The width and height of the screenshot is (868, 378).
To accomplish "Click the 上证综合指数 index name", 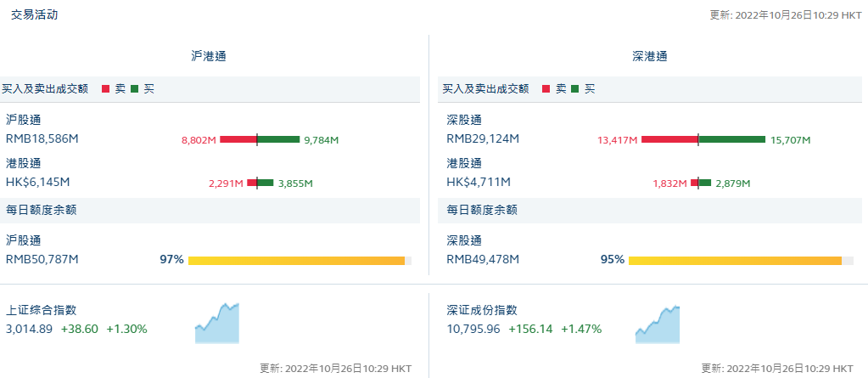I will point(47,311).
